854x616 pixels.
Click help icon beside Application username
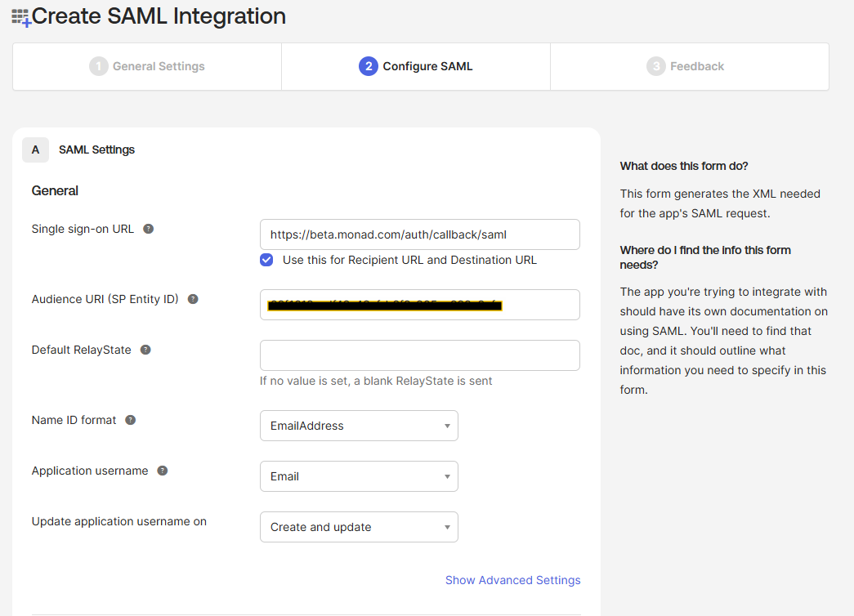163,471
